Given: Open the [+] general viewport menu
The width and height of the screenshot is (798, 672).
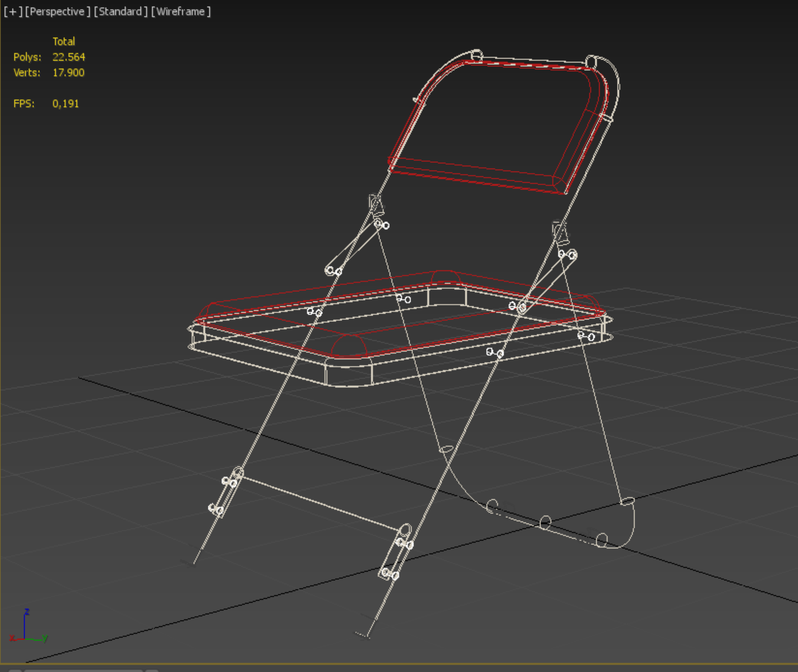Looking at the screenshot, I should (13, 12).
